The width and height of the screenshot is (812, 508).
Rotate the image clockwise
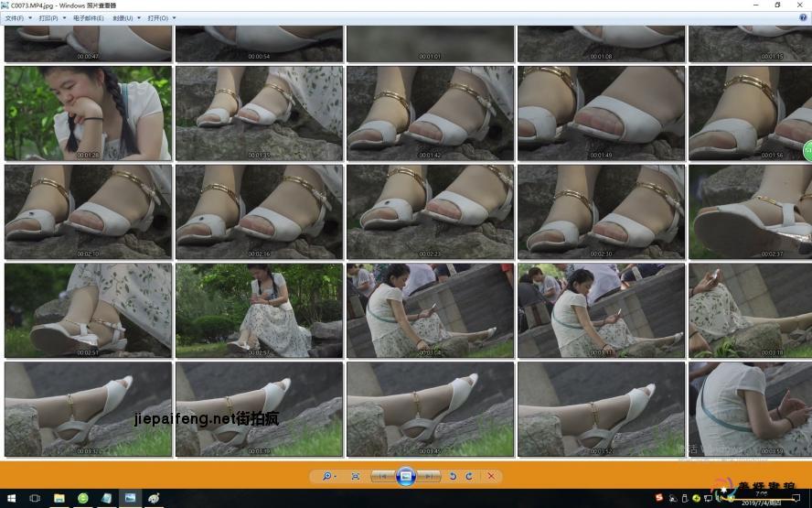click(469, 476)
